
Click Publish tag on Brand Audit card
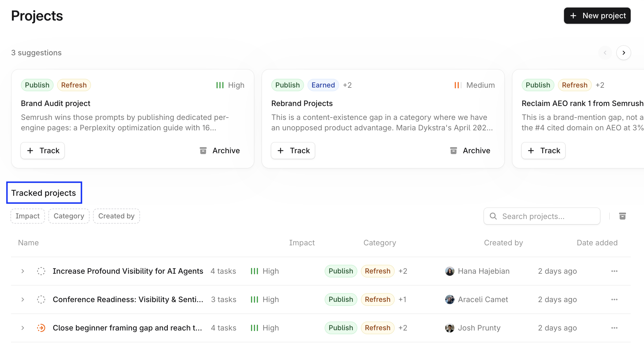click(x=37, y=85)
